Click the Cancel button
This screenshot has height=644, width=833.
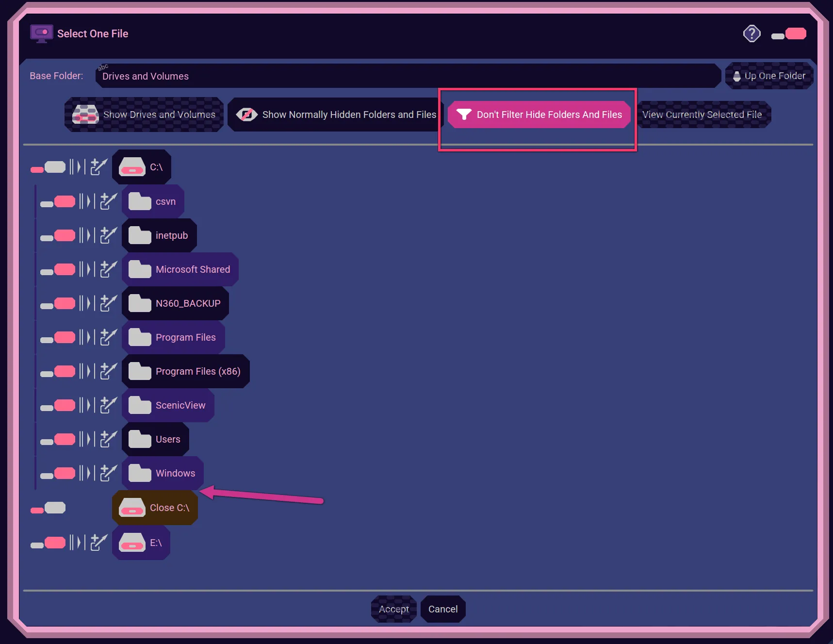(x=443, y=609)
